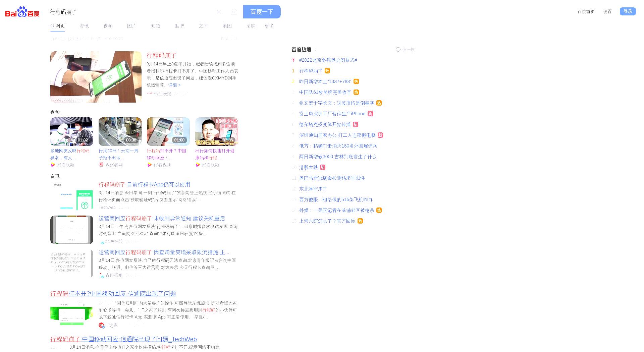Click into the search input field
The image size is (644, 352).
click(x=131, y=12)
